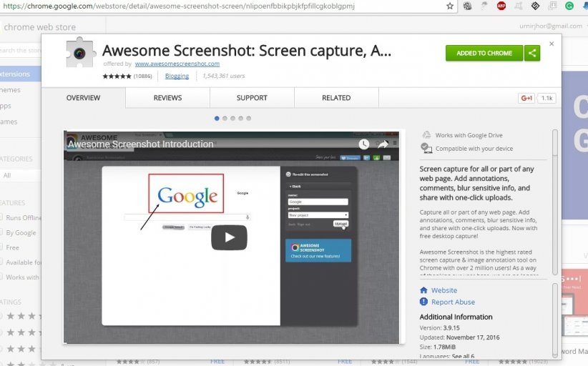
Task: Enable the By Google filter checkbox
Action: click(x=1, y=232)
